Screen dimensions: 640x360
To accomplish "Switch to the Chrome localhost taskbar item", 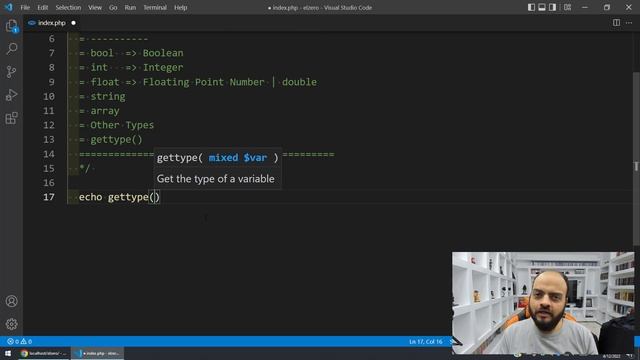I will click(43, 353).
